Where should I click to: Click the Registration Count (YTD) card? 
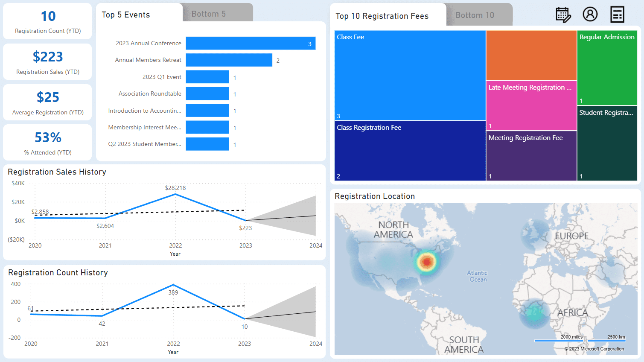[x=47, y=21]
